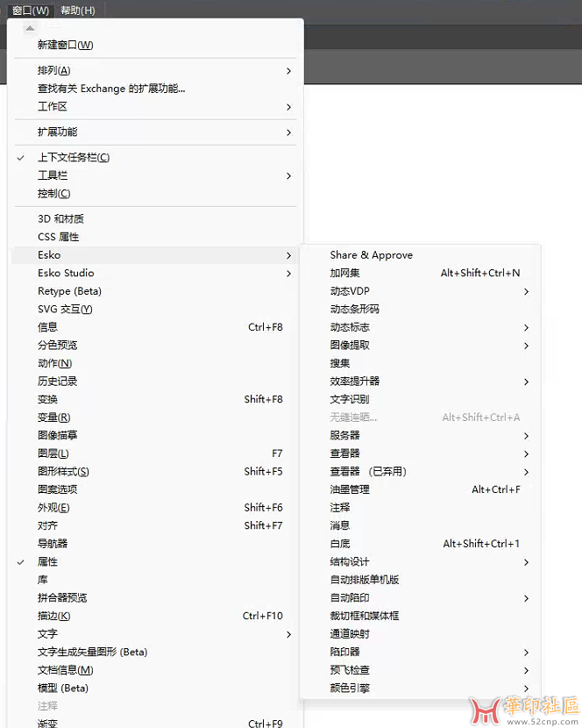
Task: Expand the 服务器 submenu
Action: coord(420,436)
